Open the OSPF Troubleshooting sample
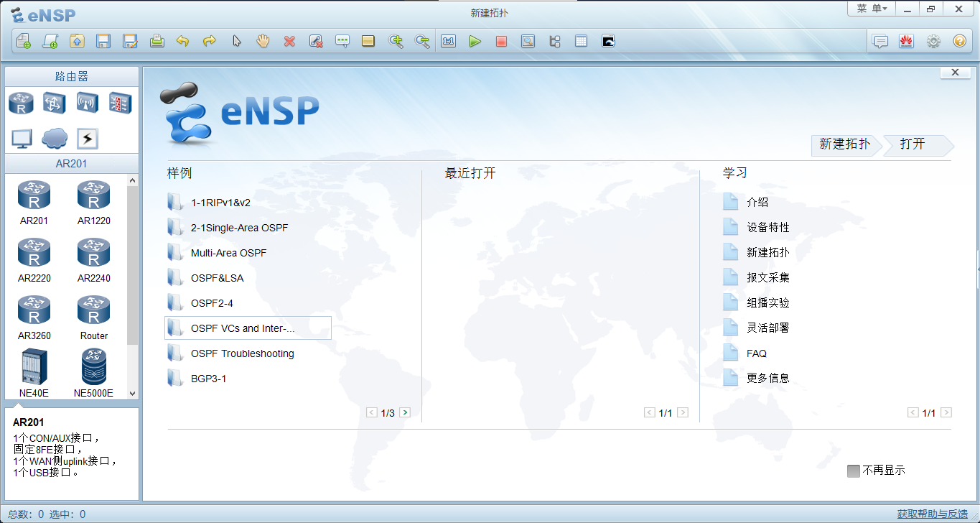The image size is (980, 523). coord(242,353)
